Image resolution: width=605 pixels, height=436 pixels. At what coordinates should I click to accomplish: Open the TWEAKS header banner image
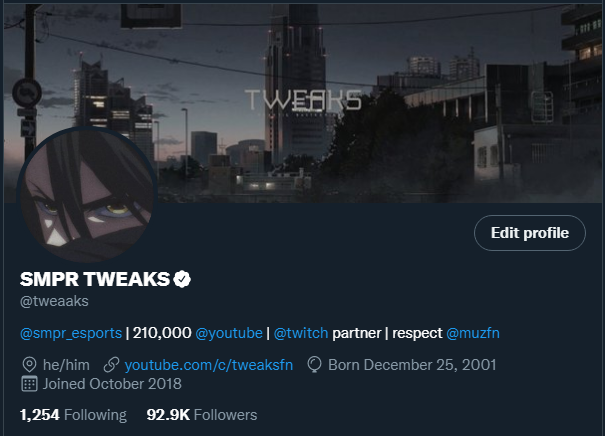coord(303,103)
